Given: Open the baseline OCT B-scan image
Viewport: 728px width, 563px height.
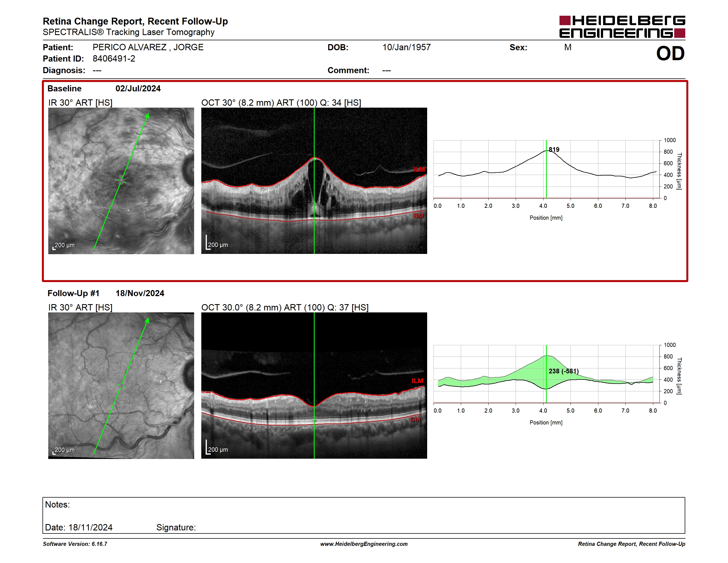Looking at the screenshot, I should (x=314, y=181).
